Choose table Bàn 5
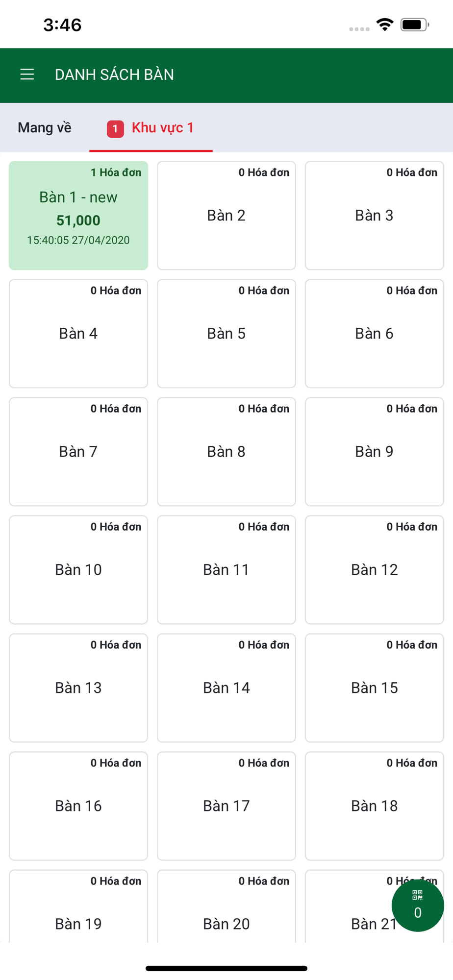Viewport: 453px width, 980px height. (226, 334)
